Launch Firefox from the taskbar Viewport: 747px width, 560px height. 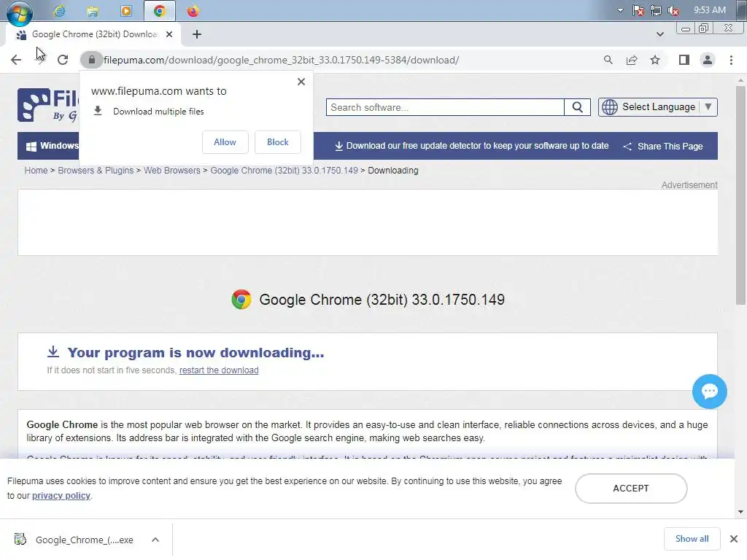tap(193, 11)
